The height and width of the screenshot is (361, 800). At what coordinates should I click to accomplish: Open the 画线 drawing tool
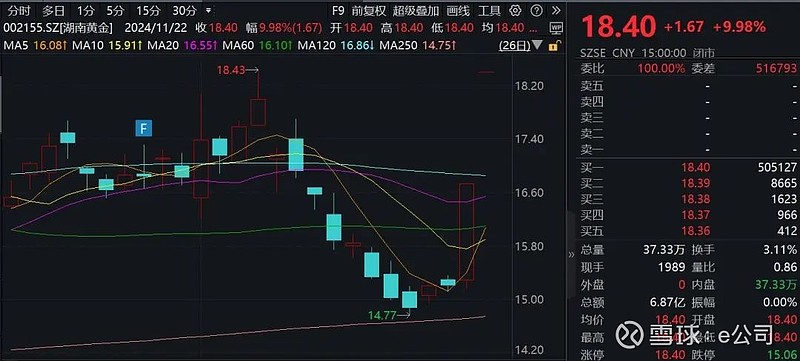coord(458,10)
